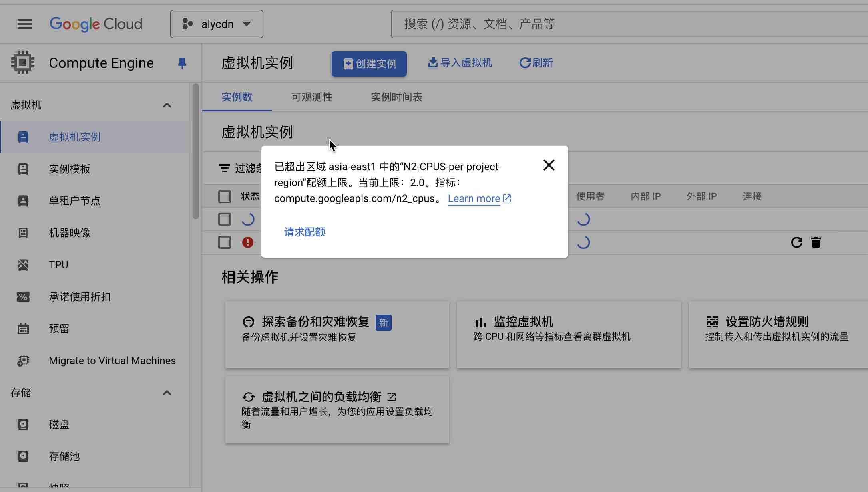
Task: Switch to the 实例数 tab
Action: click(x=237, y=97)
